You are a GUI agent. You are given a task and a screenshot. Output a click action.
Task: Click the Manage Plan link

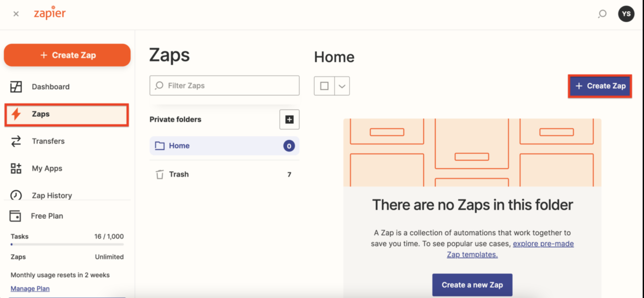coord(30,289)
